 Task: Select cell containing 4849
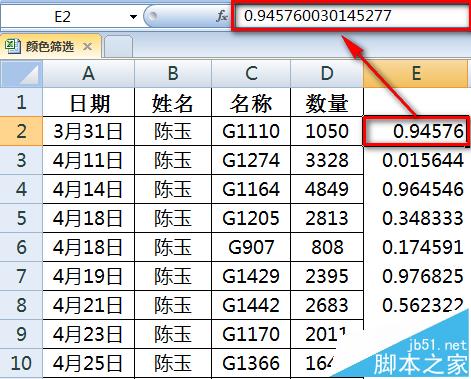(327, 189)
